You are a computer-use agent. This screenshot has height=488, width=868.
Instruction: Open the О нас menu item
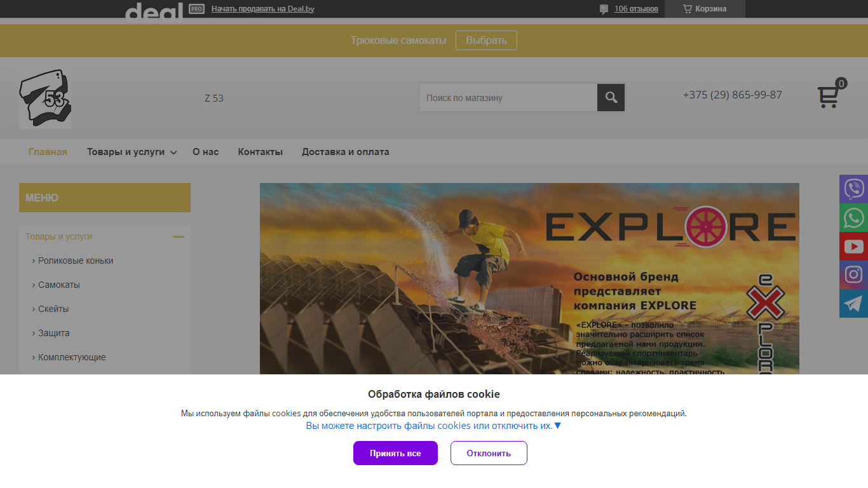[x=206, y=152]
